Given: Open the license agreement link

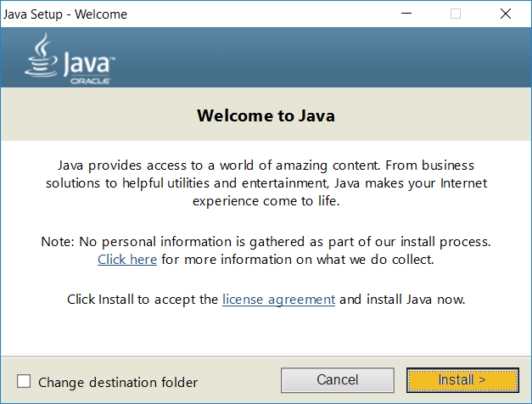Looking at the screenshot, I should [x=278, y=300].
